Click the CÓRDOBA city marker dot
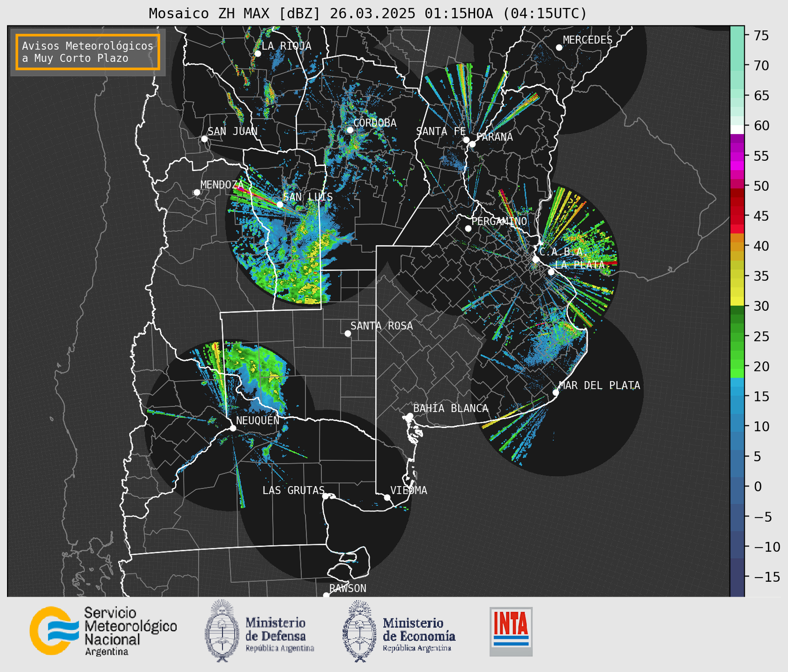 (x=350, y=130)
